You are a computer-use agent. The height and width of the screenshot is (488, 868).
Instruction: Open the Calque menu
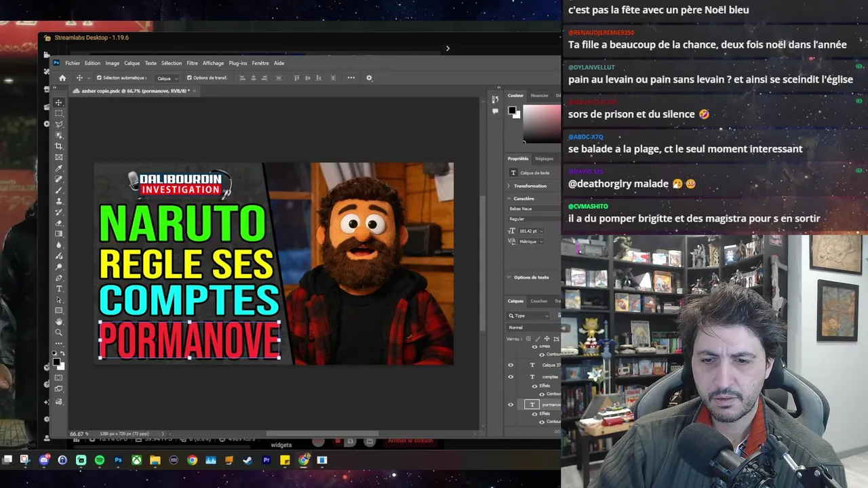coord(132,63)
